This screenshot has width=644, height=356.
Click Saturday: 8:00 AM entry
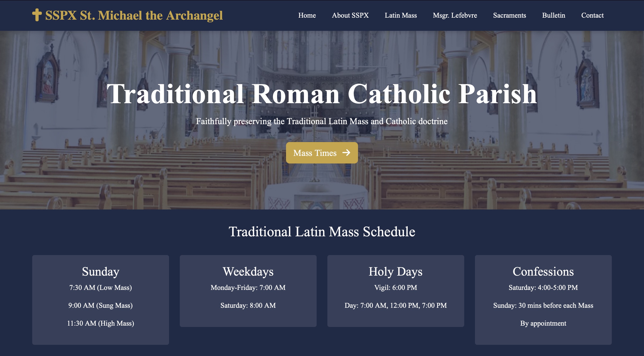pos(248,306)
